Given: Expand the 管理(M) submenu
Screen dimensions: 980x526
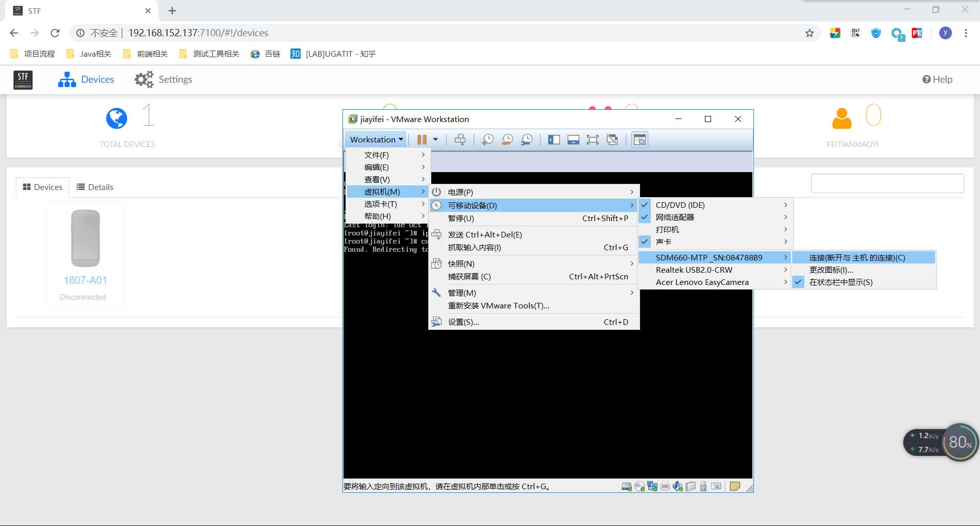Looking at the screenshot, I should pyautogui.click(x=534, y=293).
